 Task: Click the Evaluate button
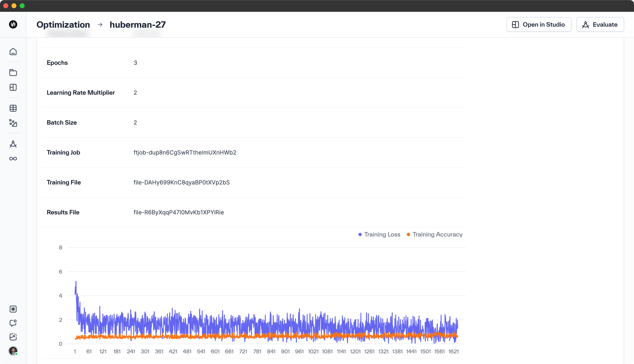600,24
